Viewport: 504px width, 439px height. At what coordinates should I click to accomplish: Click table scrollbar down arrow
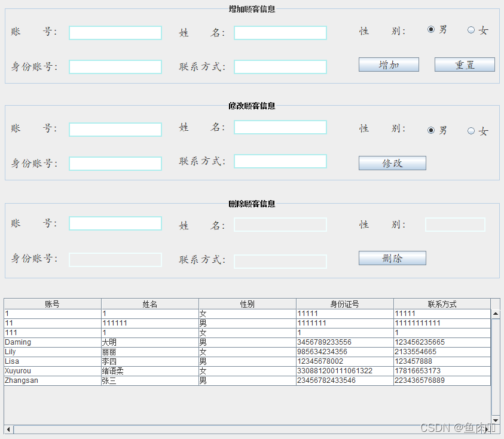click(496, 420)
